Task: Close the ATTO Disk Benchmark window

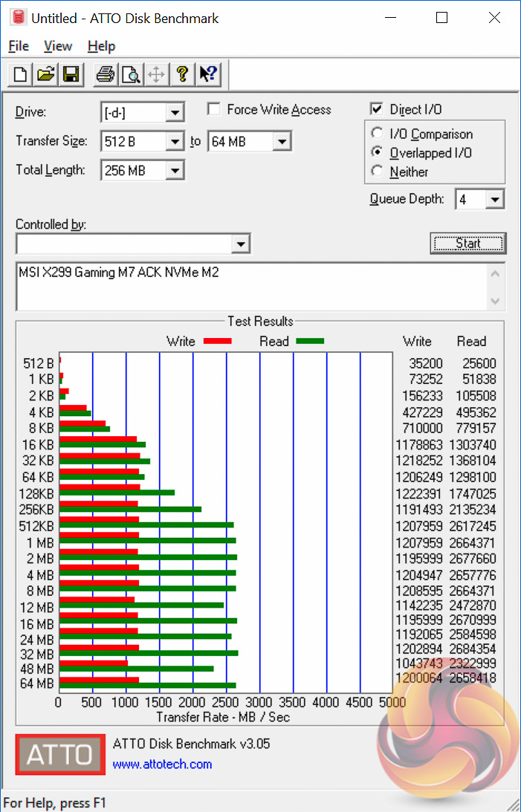Action: (494, 18)
